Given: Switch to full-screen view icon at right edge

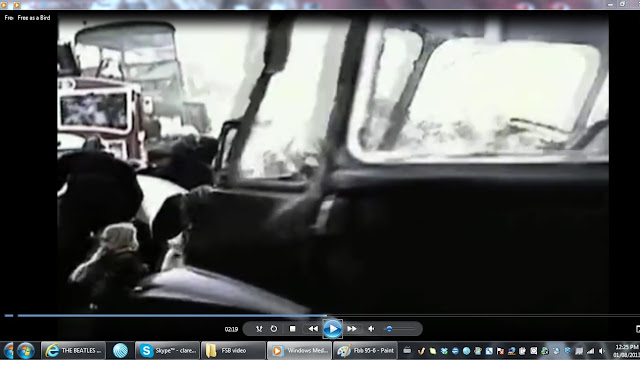Looking at the screenshot, I should click(638, 329).
